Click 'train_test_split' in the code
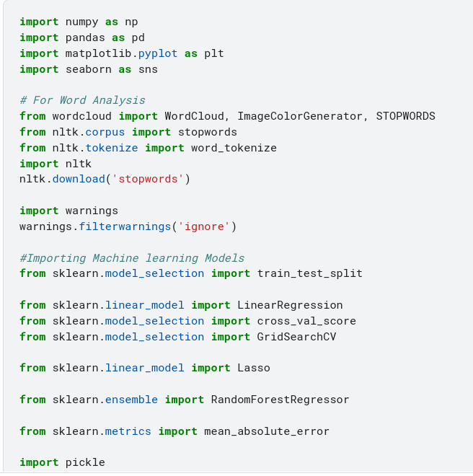This screenshot has width=473, height=476. 309,273
